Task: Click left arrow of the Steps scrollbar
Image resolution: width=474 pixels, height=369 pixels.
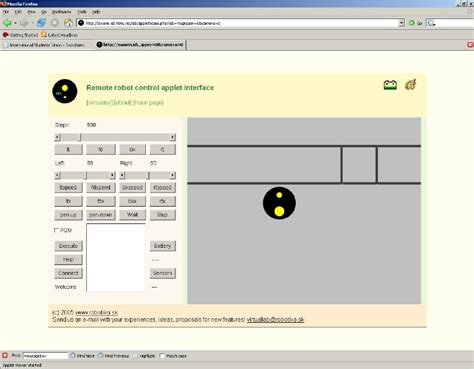Action: coord(57,137)
